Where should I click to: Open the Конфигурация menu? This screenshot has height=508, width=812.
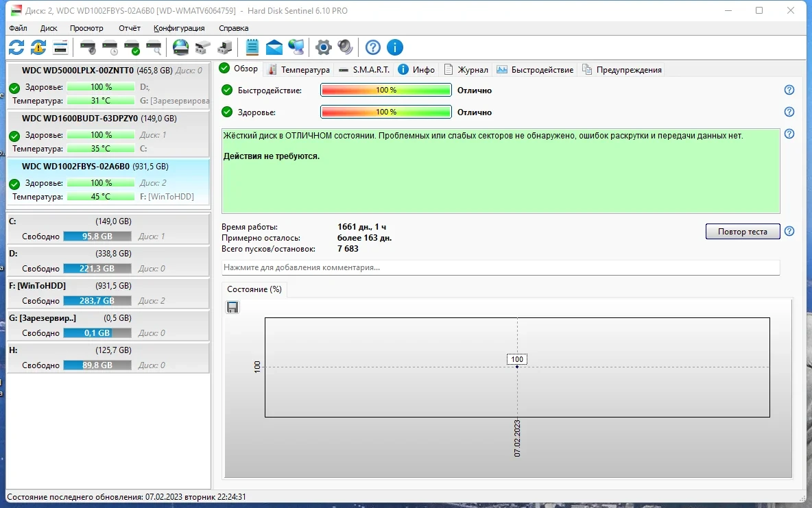coord(179,28)
